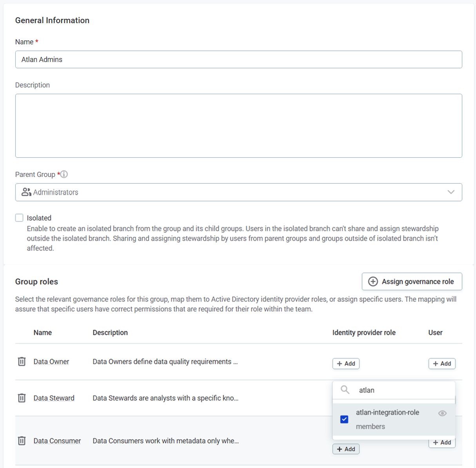
Task: Open the Data Steward role details
Action: [54, 398]
